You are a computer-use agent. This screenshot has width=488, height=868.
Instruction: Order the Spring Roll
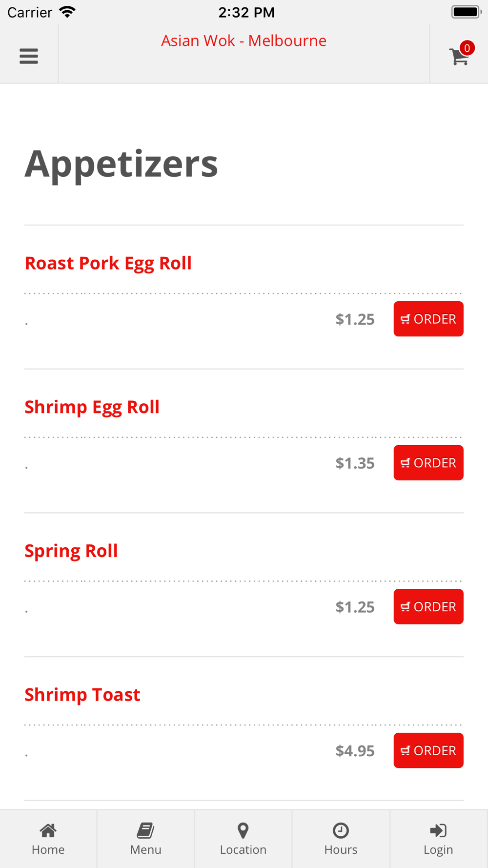pyautogui.click(x=428, y=607)
